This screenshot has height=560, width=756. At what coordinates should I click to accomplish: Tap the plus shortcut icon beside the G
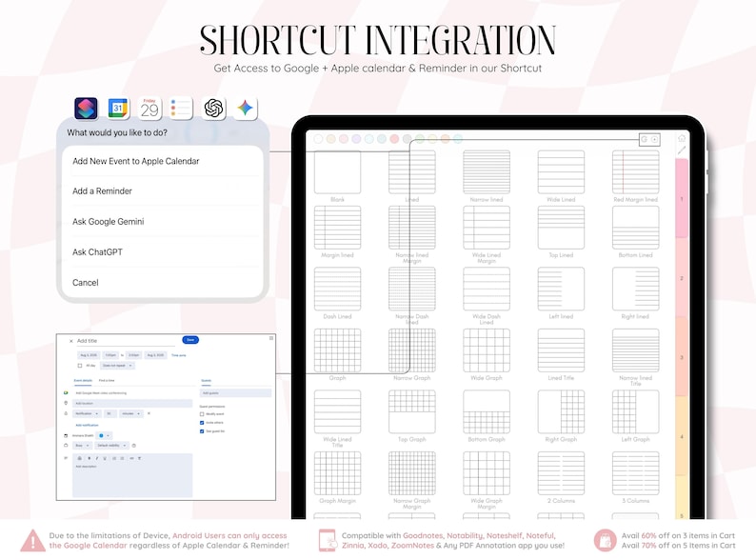(655, 139)
